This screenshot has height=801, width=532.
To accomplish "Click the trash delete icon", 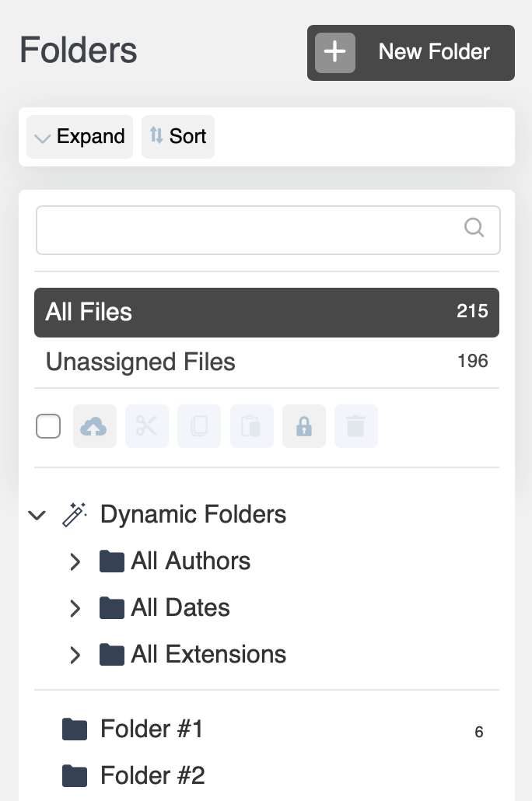I will tap(356, 426).
